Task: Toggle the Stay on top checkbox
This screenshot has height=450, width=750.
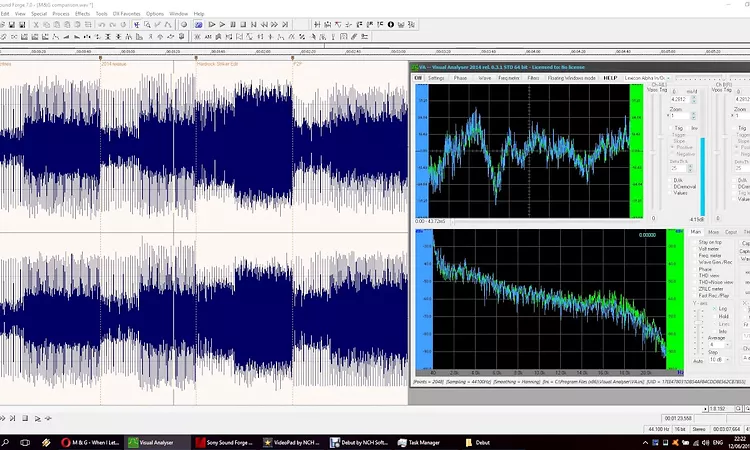Action: pyautogui.click(x=695, y=242)
